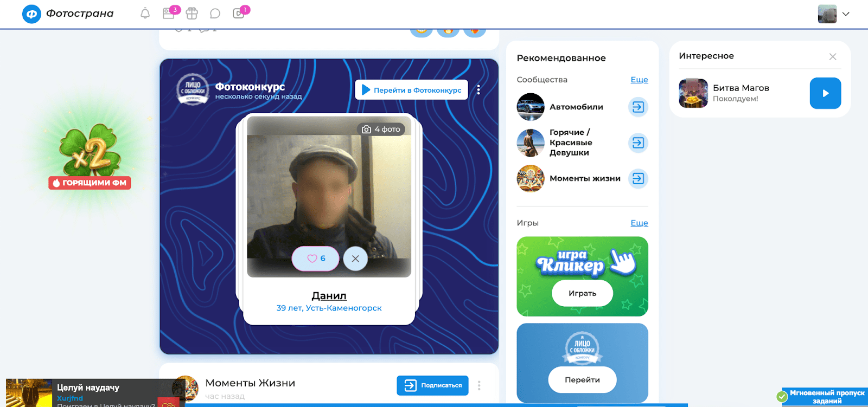Join Горячие / Красивые Девушки community icon

point(638,143)
